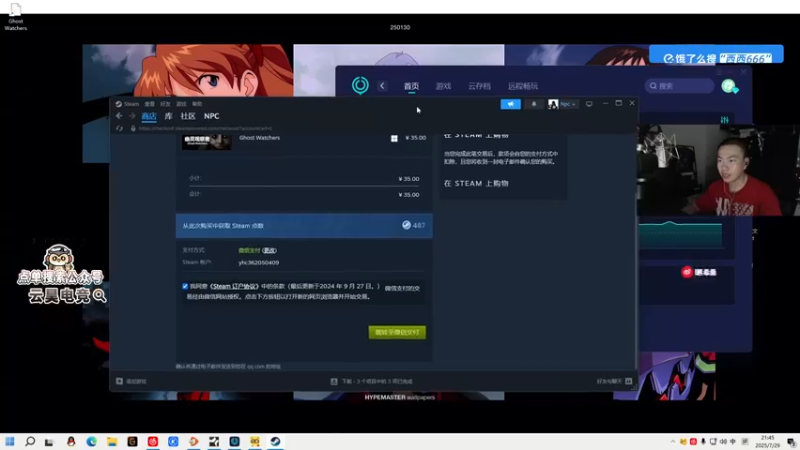800x450 pixels.
Task: Select the 云存档 tab in the background launcher
Action: click(480, 86)
